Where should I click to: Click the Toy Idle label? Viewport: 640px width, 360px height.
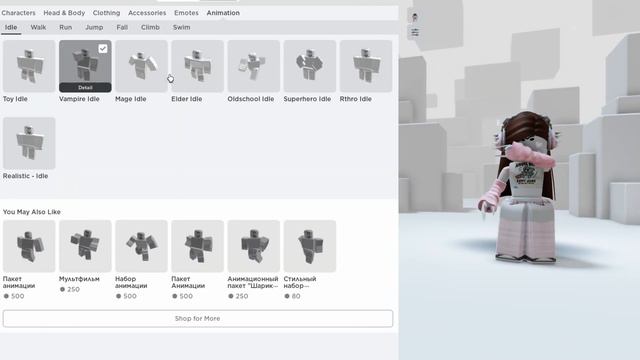(x=15, y=99)
